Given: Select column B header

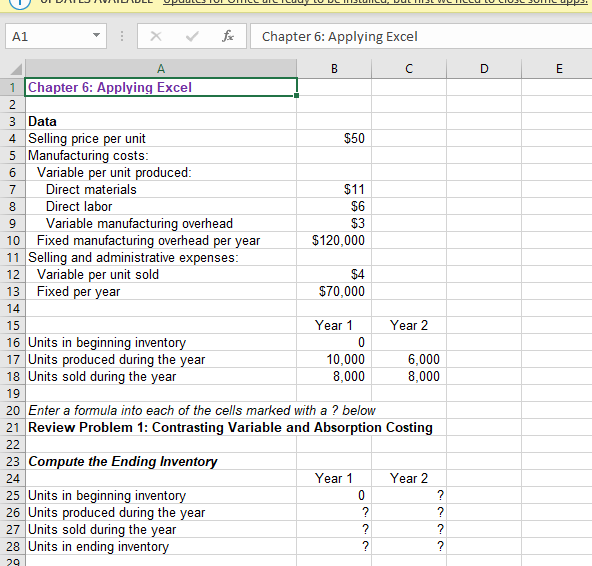Looking at the screenshot, I should (x=334, y=69).
